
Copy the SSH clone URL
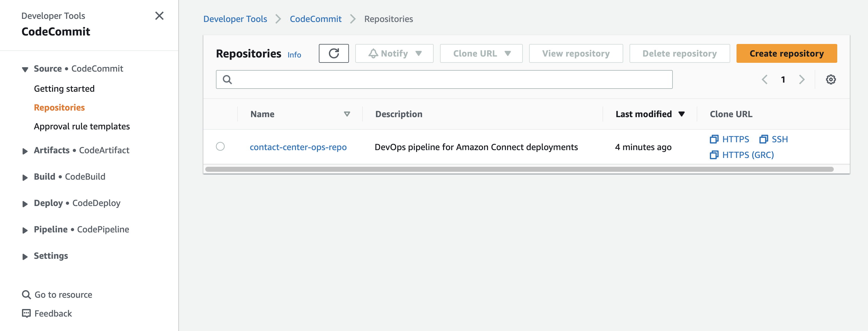[x=774, y=139]
